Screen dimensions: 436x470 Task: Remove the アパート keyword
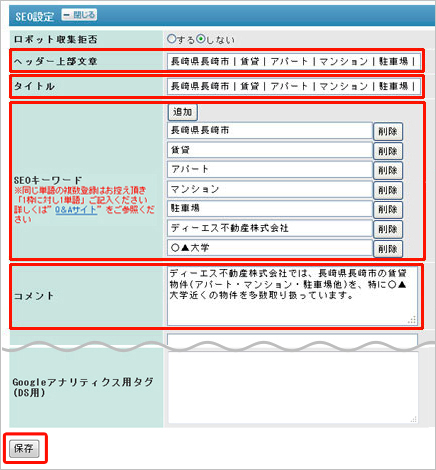coord(388,170)
